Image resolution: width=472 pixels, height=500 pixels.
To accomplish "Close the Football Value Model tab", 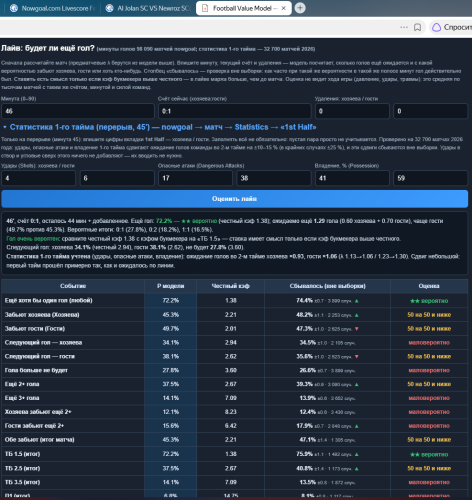I will [x=284, y=8].
